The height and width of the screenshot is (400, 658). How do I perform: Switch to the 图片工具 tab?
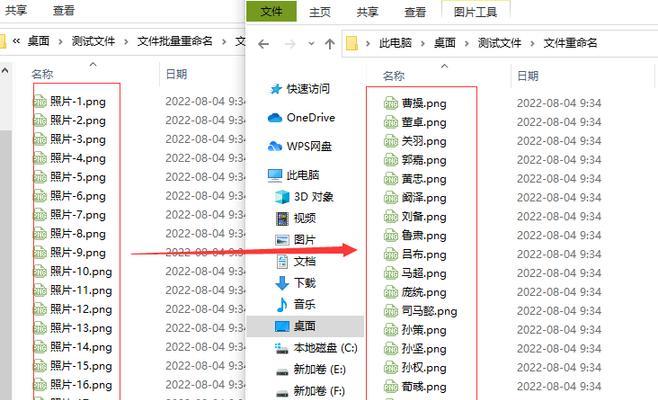[475, 12]
